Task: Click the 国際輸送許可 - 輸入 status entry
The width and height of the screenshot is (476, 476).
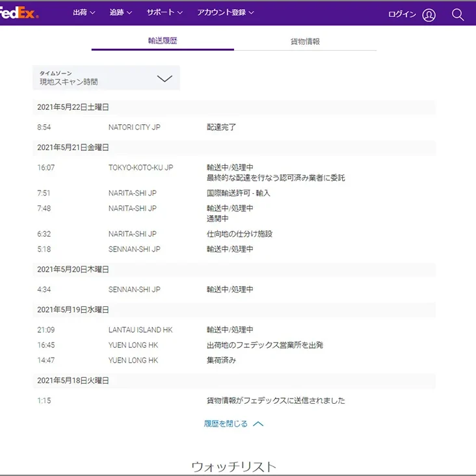Action: point(238,193)
